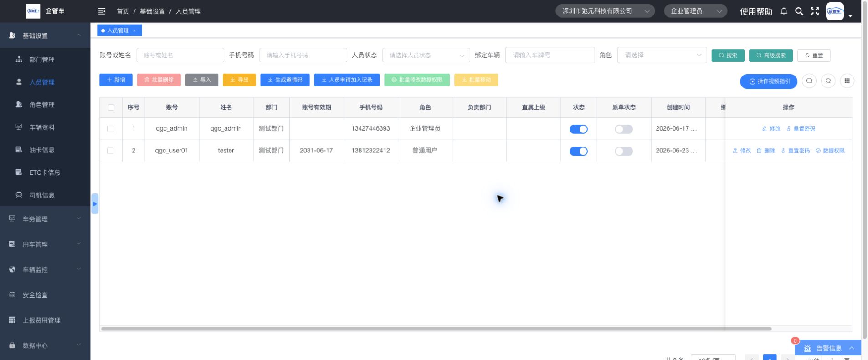Screen dimensions: 868x360
Task: Close the 人员管理 tab with the x
Action: (134, 31)
